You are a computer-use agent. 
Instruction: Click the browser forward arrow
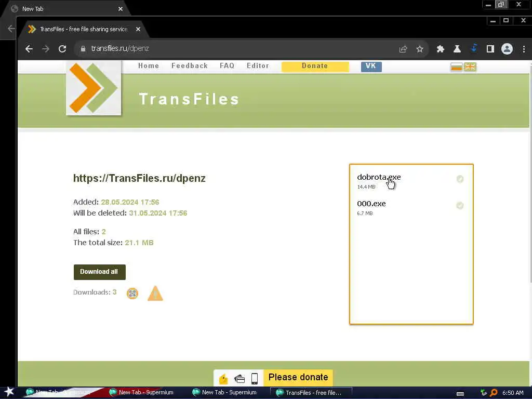46,49
